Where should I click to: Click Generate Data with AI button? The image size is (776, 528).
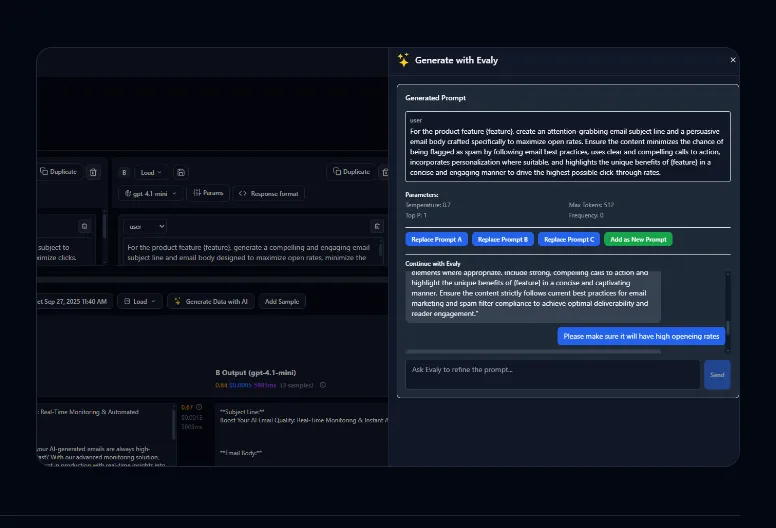[210, 301]
